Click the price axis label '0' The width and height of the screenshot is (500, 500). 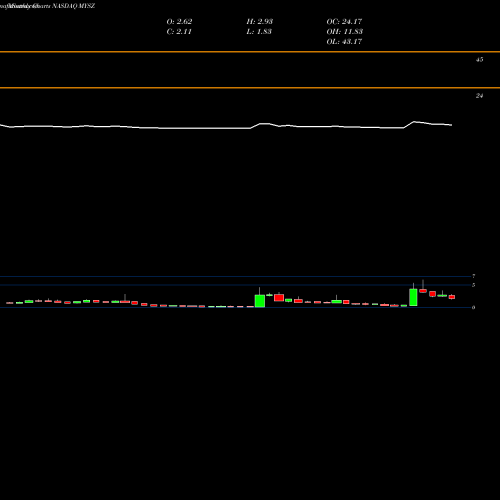click(473, 307)
